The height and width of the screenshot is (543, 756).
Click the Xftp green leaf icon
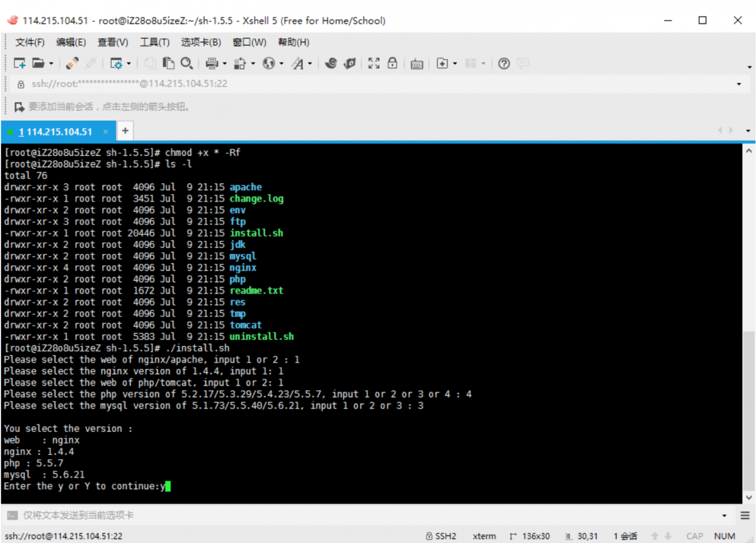[x=349, y=63]
